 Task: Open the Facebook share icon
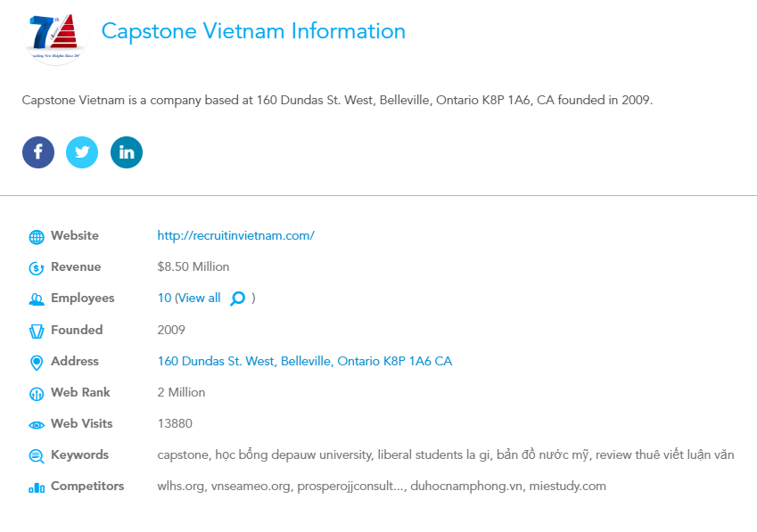pyautogui.click(x=38, y=152)
